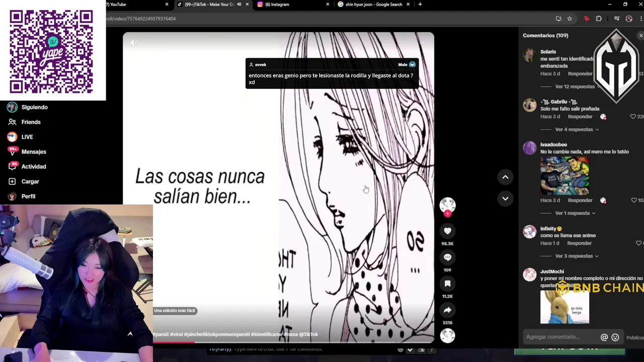644x362 pixels.
Task: Bookmark this page with the star
Action: pos(570,19)
